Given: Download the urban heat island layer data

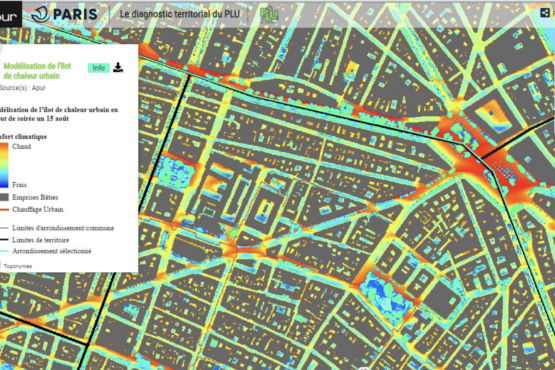Looking at the screenshot, I should (x=118, y=67).
